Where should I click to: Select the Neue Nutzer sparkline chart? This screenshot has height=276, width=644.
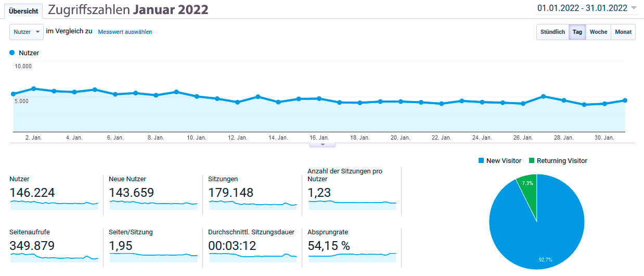153,205
